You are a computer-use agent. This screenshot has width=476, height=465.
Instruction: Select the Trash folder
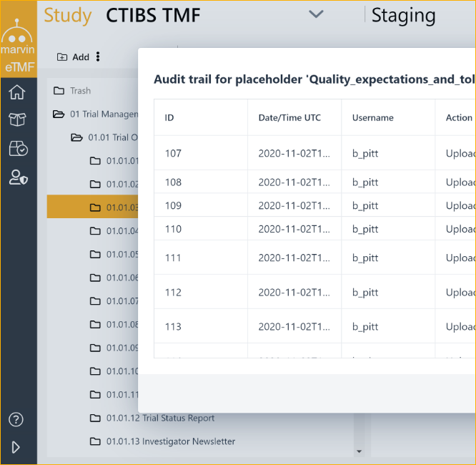point(80,91)
